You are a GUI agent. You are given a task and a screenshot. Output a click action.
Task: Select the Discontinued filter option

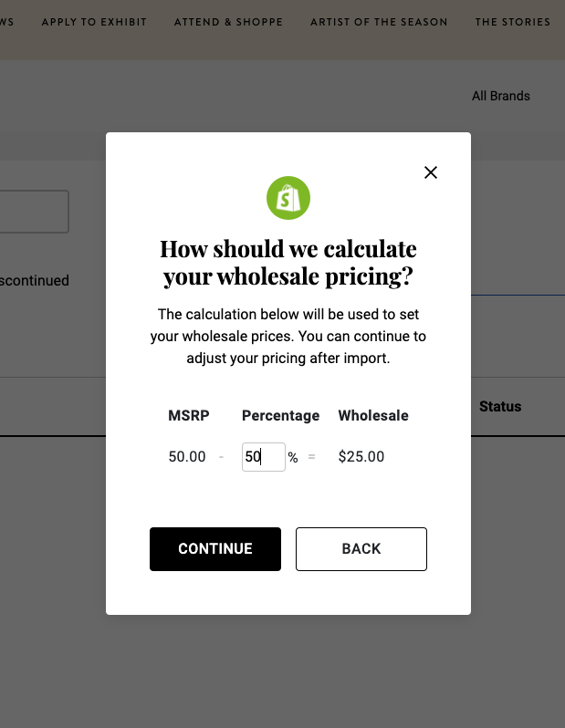[35, 281]
